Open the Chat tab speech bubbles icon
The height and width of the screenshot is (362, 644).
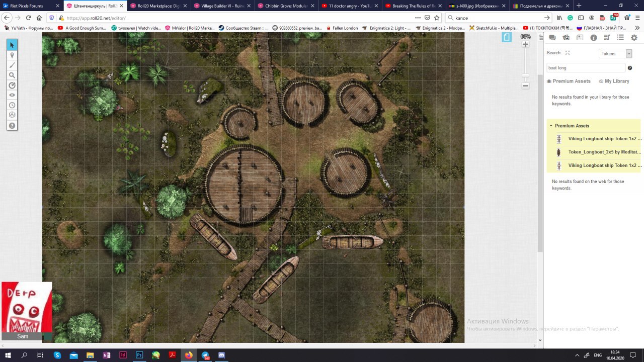552,38
